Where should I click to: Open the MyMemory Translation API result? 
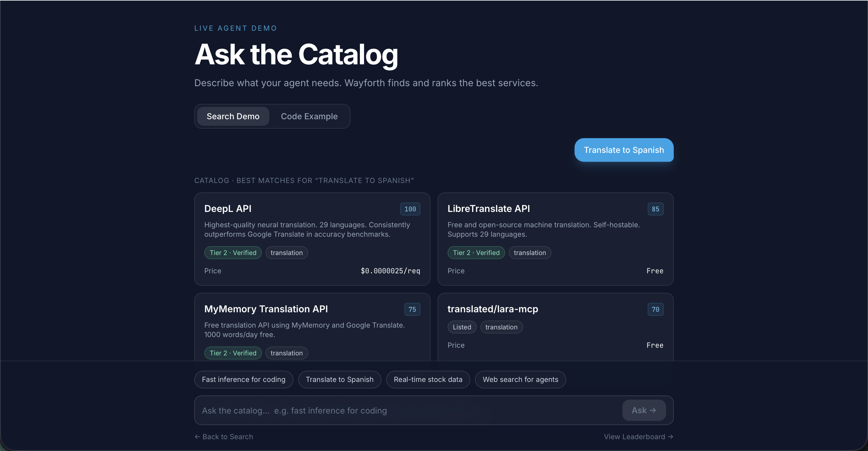pyautogui.click(x=266, y=309)
